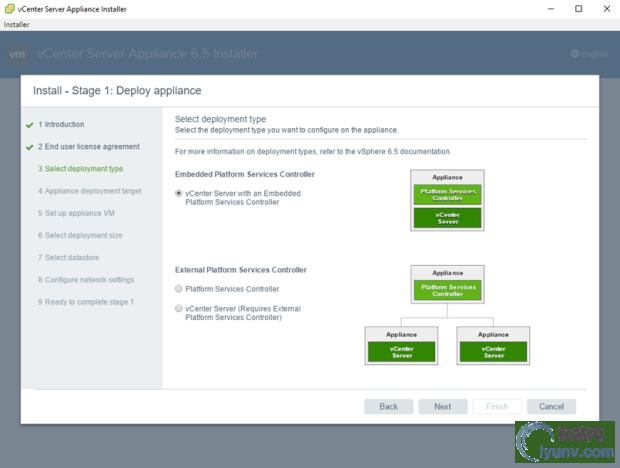Open step 3 Select deployment type
Image resolution: width=620 pixels, height=468 pixels.
[80, 169]
